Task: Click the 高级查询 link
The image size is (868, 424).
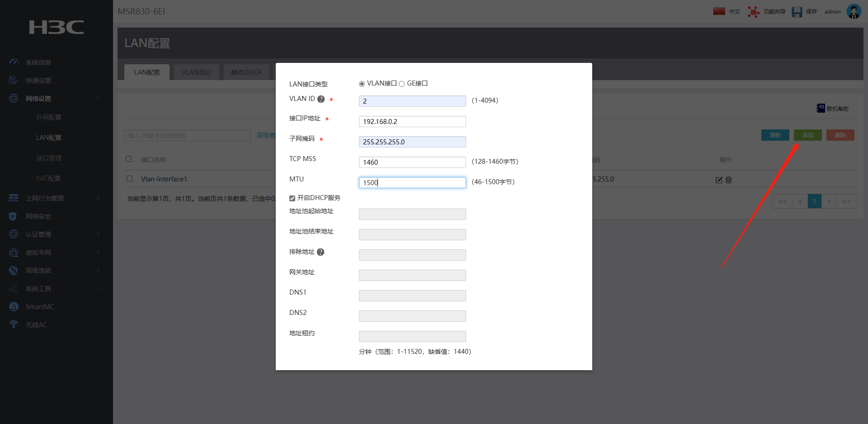Action: point(266,135)
